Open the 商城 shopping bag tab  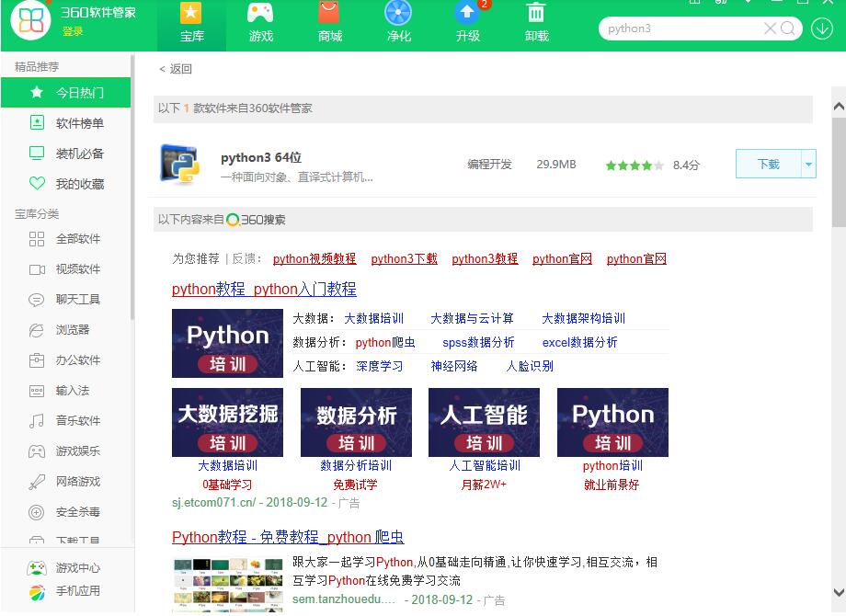pos(329,24)
